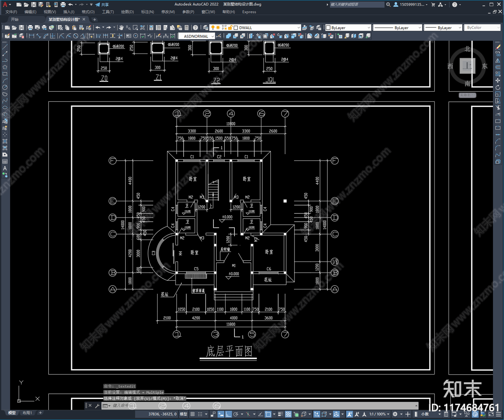Select the Polygon draw tool
Viewport: 504px width, 420px height.
coord(5,67)
